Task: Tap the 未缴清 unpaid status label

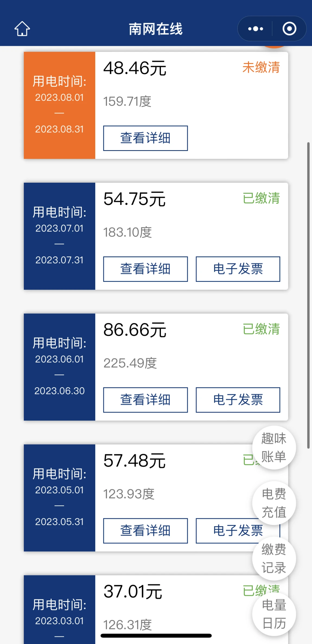Action: 261,67
